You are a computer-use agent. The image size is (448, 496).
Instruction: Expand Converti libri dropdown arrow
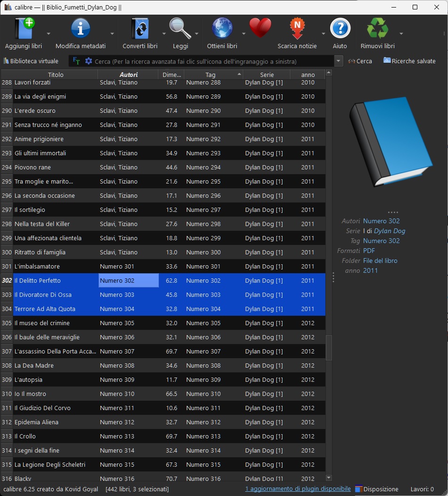(x=164, y=34)
